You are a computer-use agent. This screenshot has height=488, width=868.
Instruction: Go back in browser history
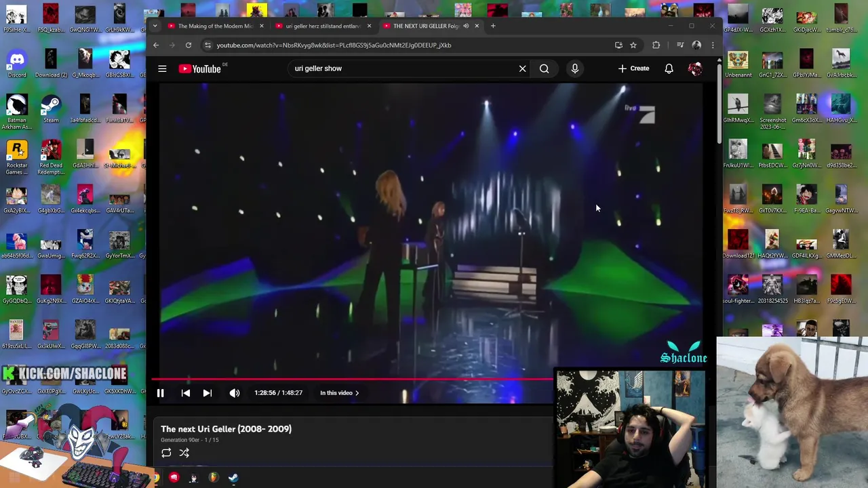[x=156, y=45]
